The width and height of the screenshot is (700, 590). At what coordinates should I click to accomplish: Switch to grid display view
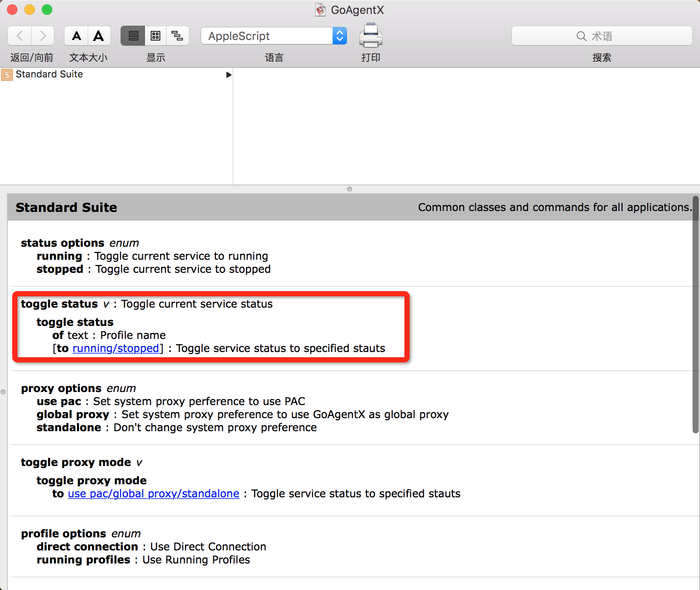coord(155,36)
